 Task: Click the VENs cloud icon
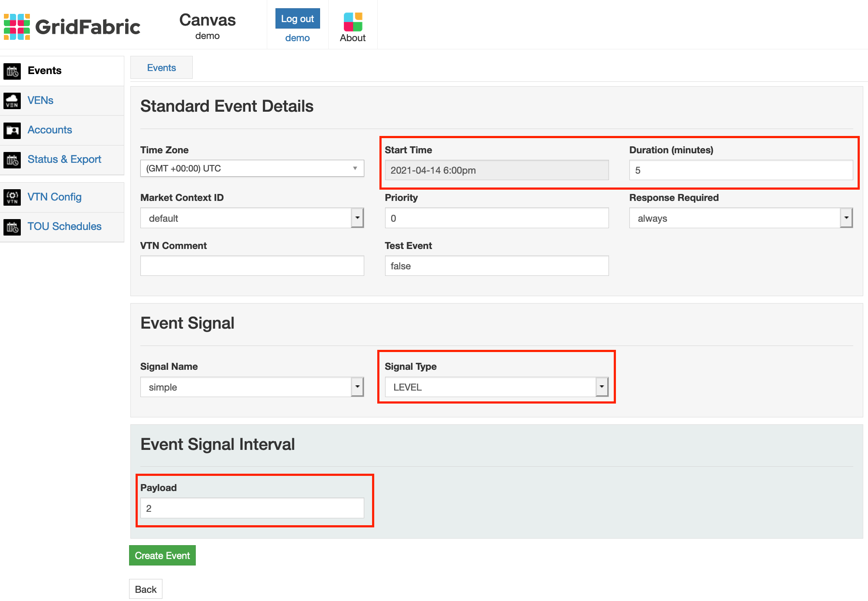(x=12, y=101)
